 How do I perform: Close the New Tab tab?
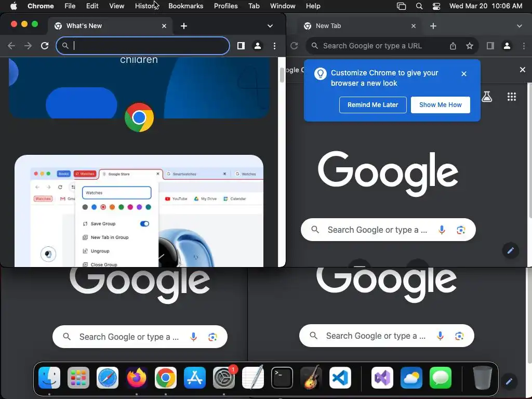[x=414, y=26]
